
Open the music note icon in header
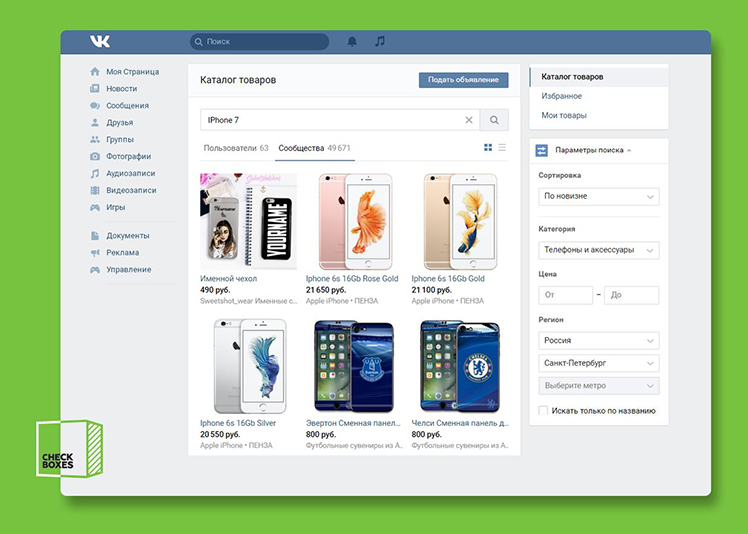point(380,42)
